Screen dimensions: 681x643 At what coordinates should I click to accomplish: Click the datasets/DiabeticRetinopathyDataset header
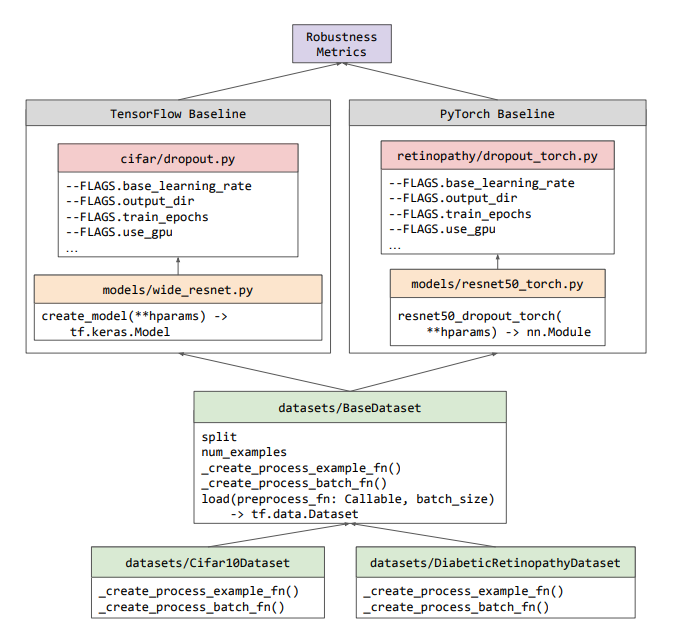tap(496, 563)
